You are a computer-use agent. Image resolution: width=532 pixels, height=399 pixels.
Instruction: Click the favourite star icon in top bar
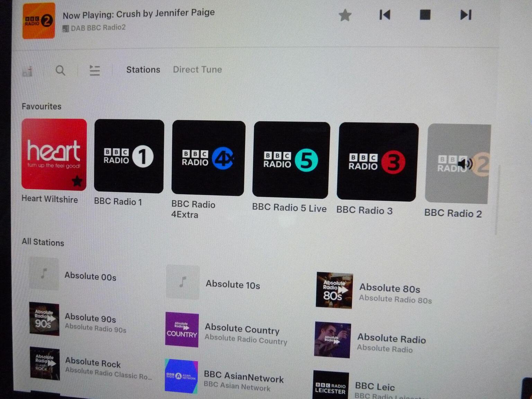(x=345, y=15)
